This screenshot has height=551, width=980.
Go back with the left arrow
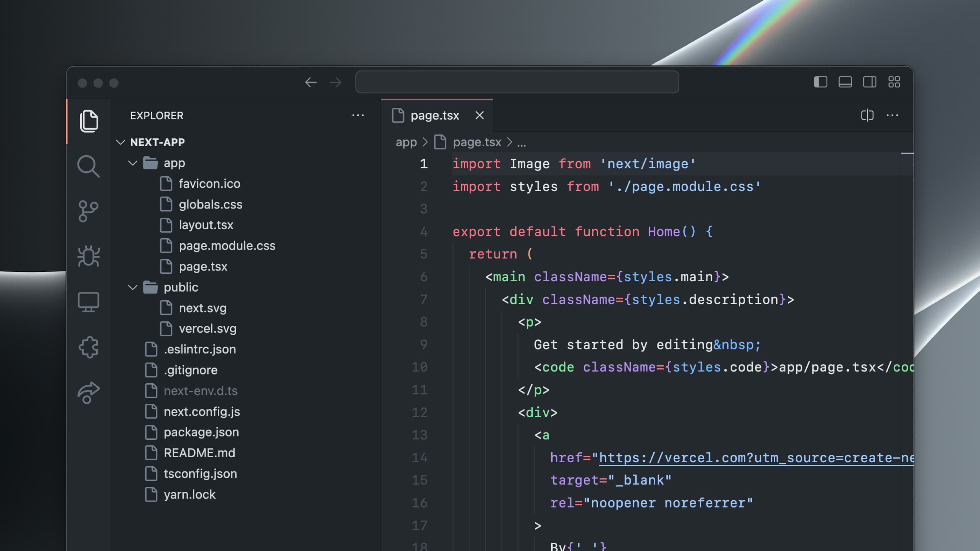pos(311,82)
